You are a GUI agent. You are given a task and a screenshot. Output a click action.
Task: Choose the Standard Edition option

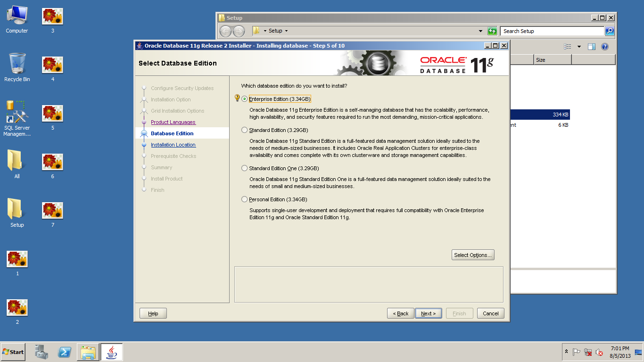click(x=244, y=130)
